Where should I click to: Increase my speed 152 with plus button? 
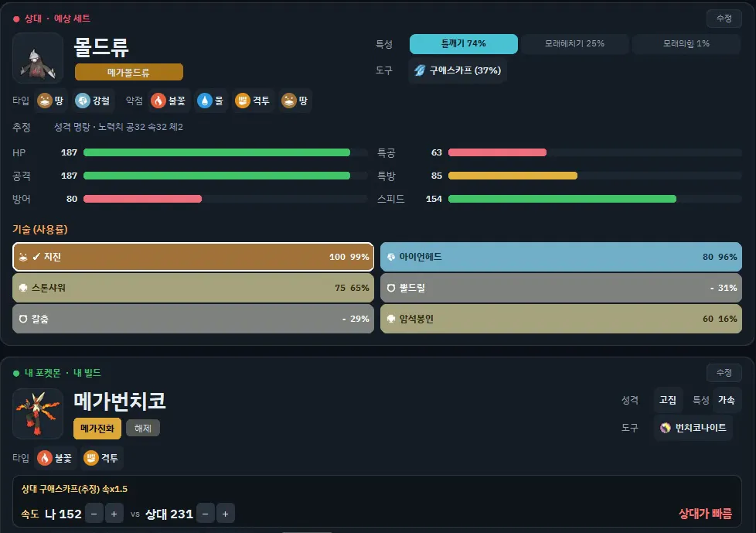click(x=114, y=514)
